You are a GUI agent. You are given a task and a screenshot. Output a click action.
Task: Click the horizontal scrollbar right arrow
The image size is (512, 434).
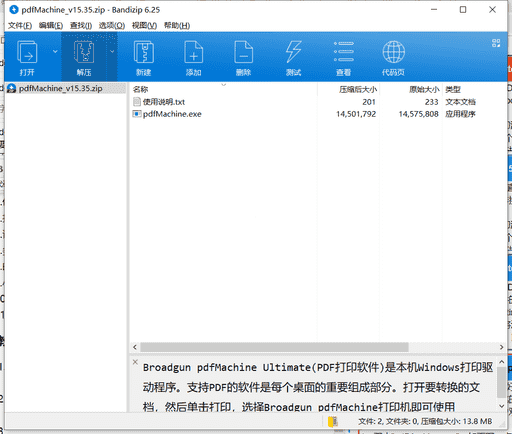coord(501,347)
